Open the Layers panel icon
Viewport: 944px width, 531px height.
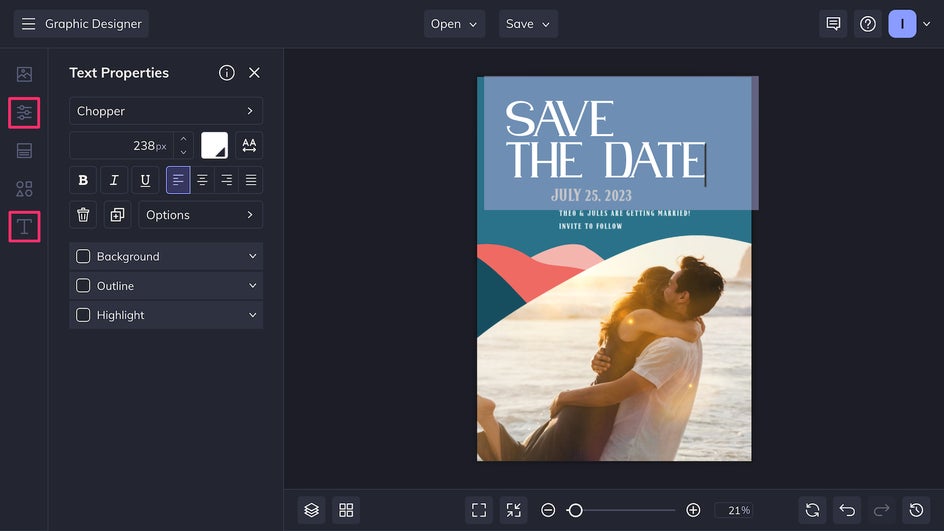pos(311,510)
